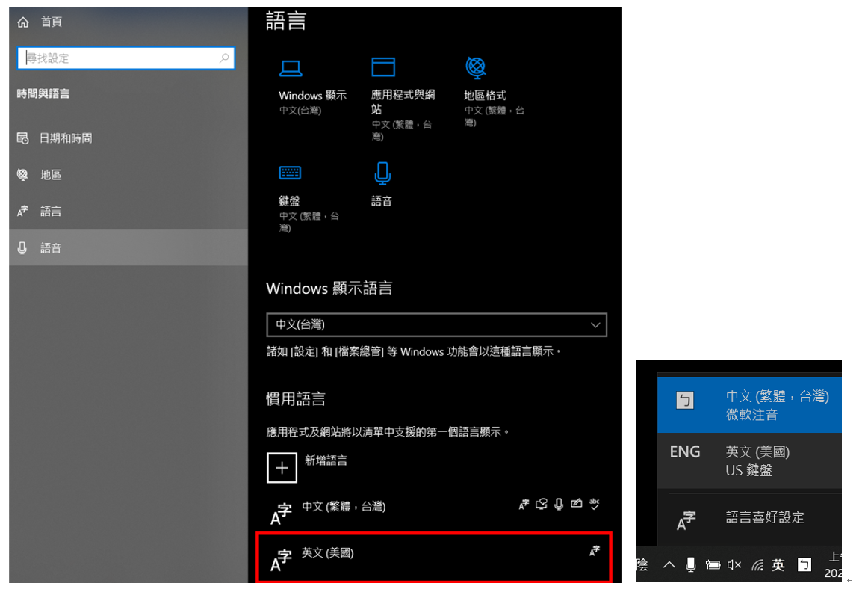Click the 語音 microphone icon tile
This screenshot has height=598, width=868.
click(x=382, y=174)
